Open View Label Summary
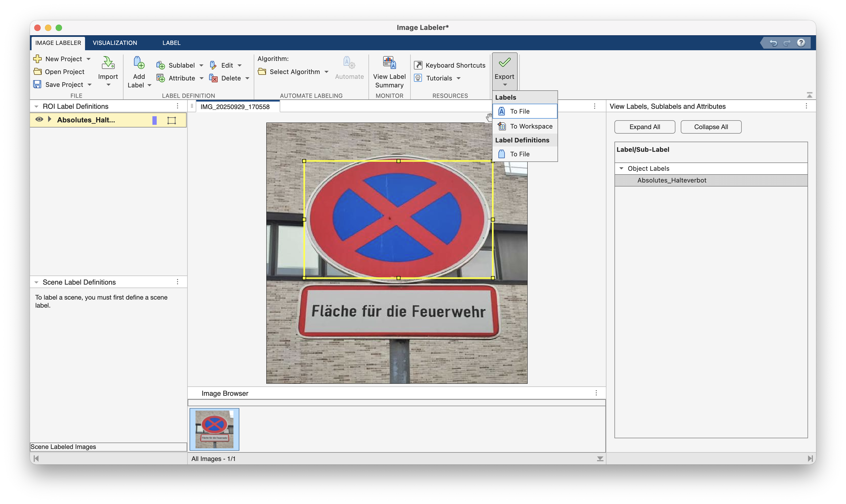 [389, 72]
